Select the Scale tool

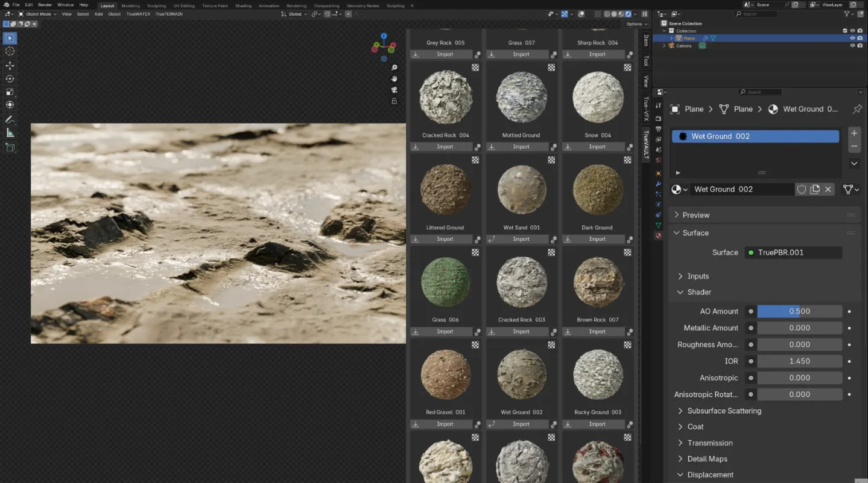[x=9, y=92]
